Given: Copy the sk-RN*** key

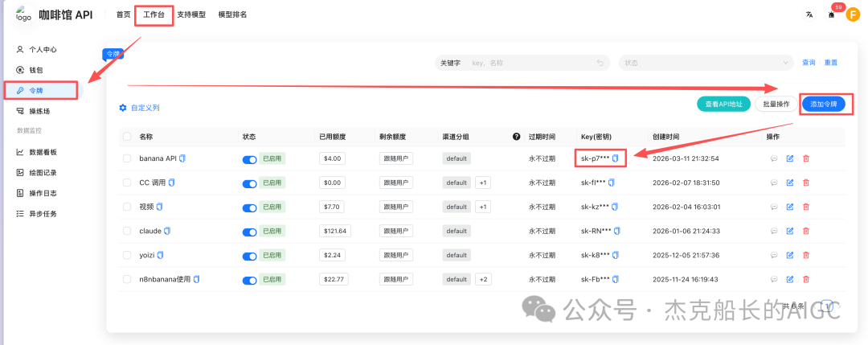Looking at the screenshot, I should [x=617, y=230].
